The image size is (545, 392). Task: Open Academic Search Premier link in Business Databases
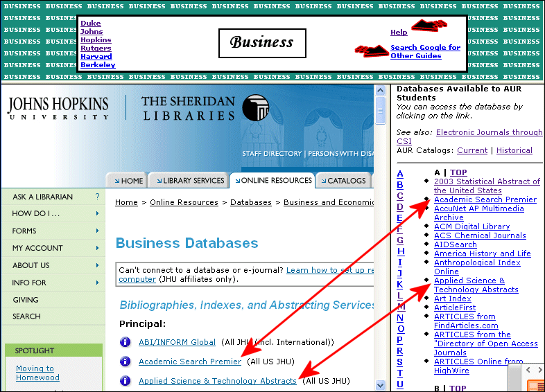pos(190,362)
